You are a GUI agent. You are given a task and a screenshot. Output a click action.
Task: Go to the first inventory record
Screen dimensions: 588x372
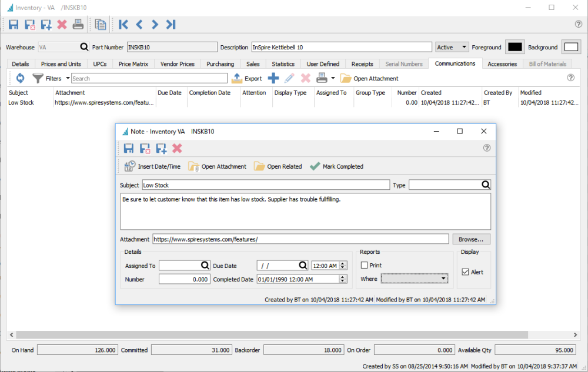pyautogui.click(x=123, y=25)
